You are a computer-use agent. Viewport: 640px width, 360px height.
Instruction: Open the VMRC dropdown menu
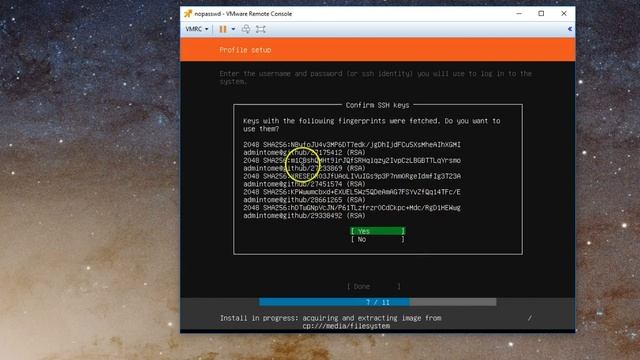click(x=197, y=29)
